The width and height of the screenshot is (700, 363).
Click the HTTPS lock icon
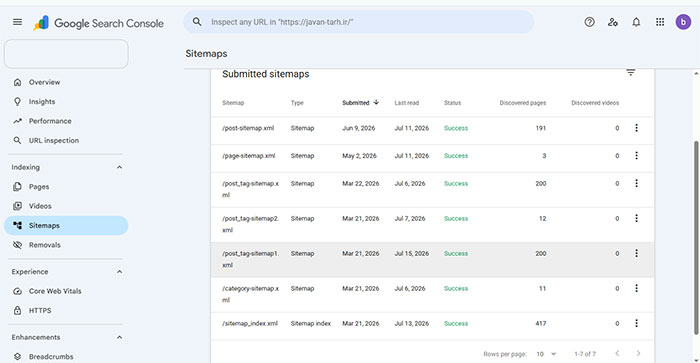(17, 310)
